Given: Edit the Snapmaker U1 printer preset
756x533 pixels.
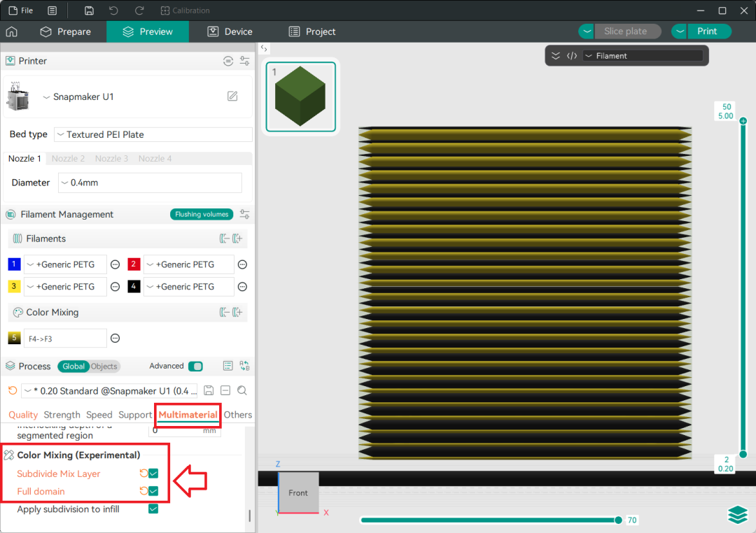Looking at the screenshot, I should pyautogui.click(x=232, y=96).
